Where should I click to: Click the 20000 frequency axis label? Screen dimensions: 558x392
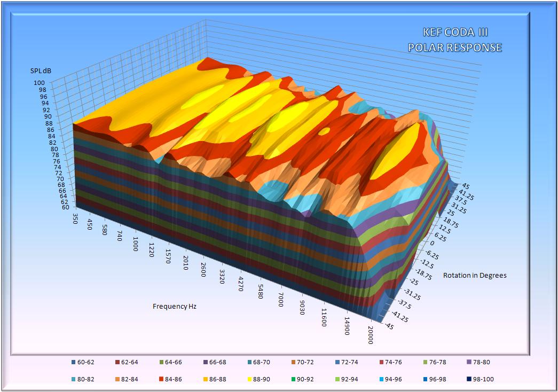coord(371,335)
